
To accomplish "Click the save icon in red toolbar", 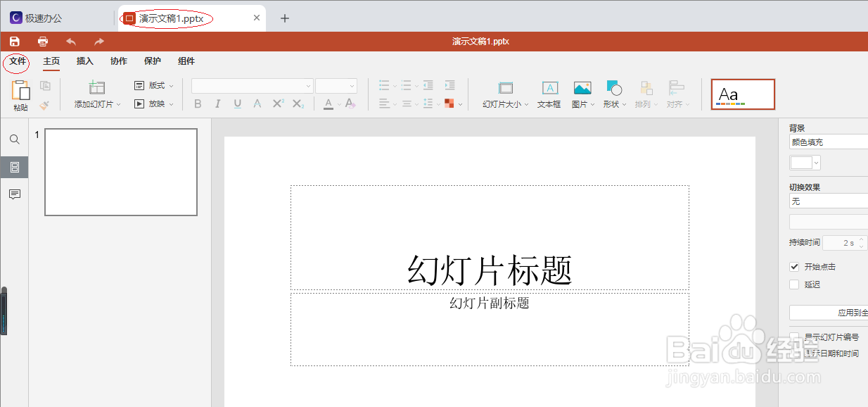I will [x=14, y=41].
